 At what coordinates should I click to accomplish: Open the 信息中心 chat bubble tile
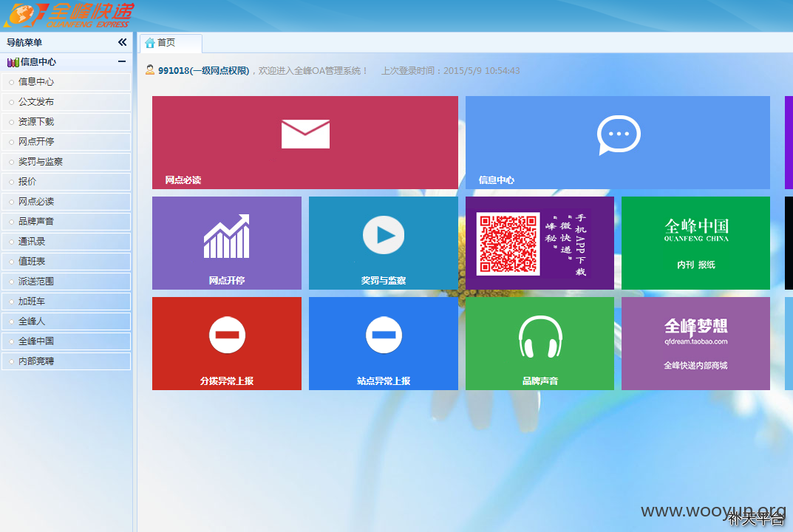[618, 143]
